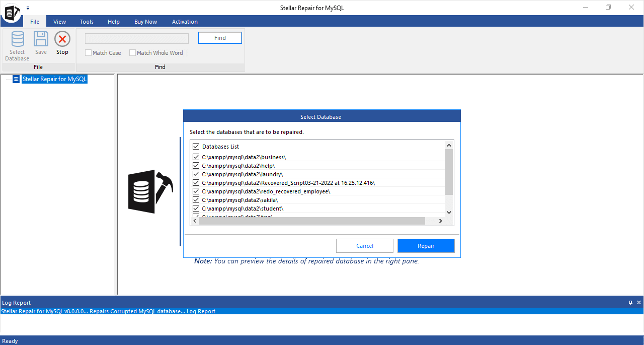Uncheck the data2\student\ database
644x345 pixels.
196,209
